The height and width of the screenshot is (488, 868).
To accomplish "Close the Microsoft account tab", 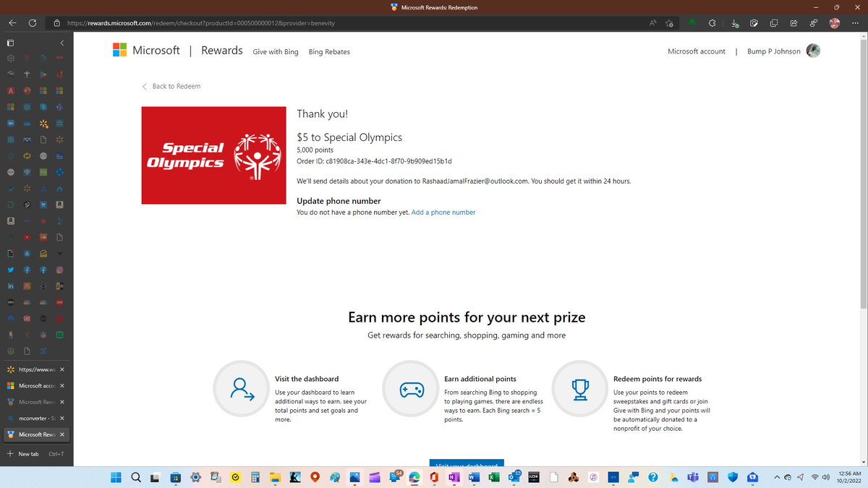I will coord(62,385).
